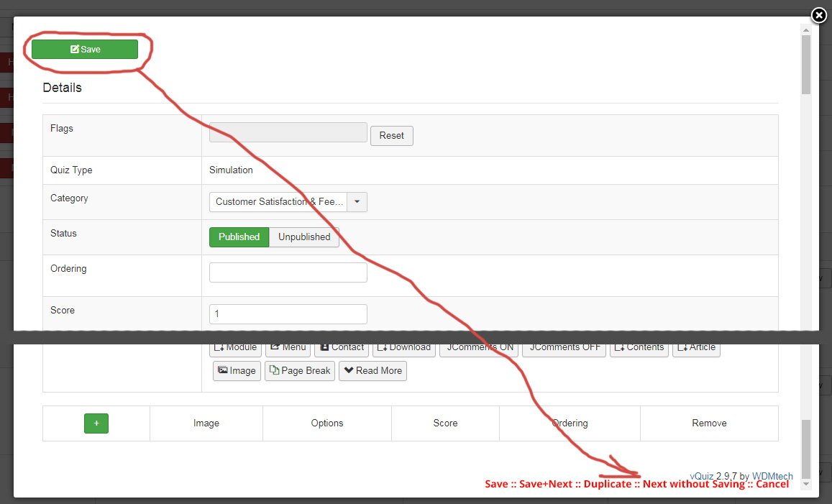This screenshot has height=504, width=832.
Task: Select Customer Satisfaction category combo box
Action: click(279, 202)
